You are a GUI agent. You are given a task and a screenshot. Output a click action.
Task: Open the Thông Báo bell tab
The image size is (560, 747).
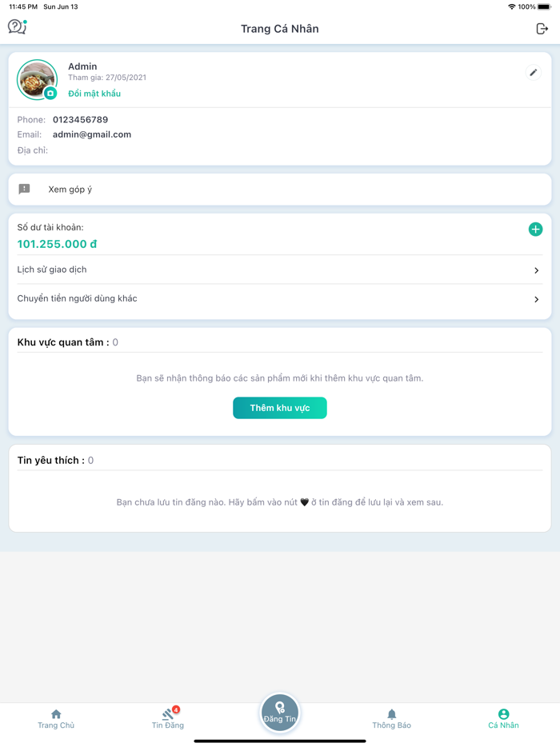coord(391,718)
